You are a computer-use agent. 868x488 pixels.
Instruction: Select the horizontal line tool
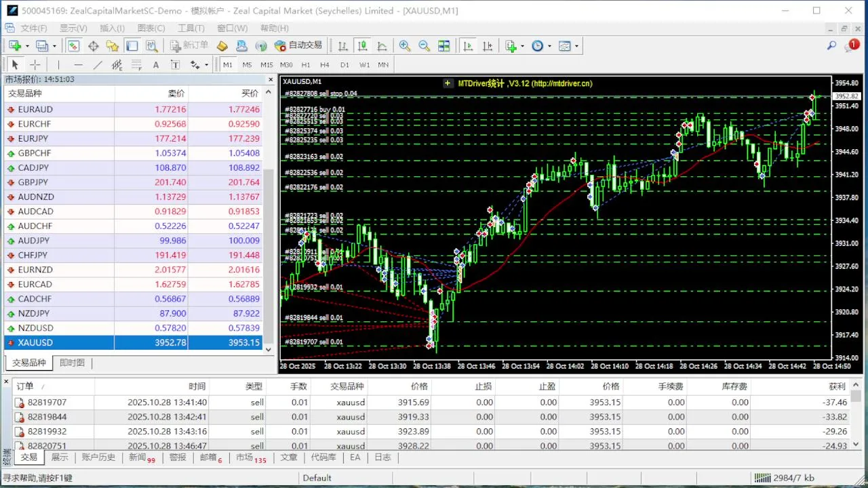click(78, 64)
